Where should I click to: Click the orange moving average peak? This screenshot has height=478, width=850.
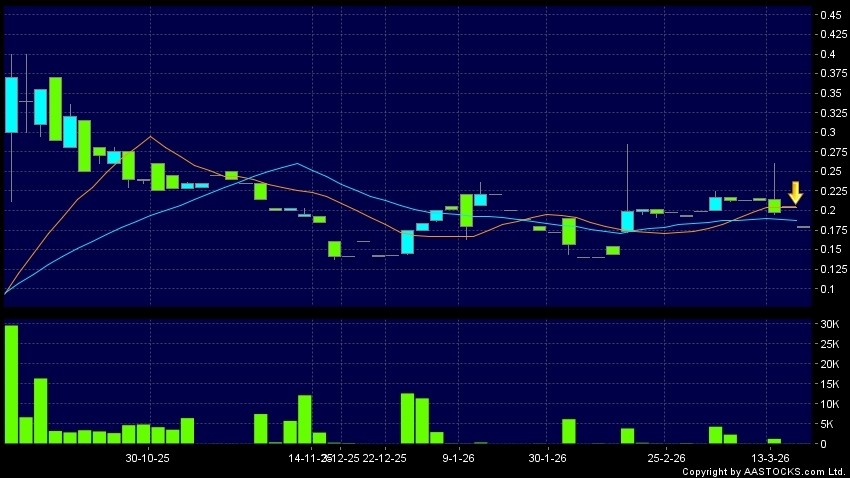pos(150,137)
